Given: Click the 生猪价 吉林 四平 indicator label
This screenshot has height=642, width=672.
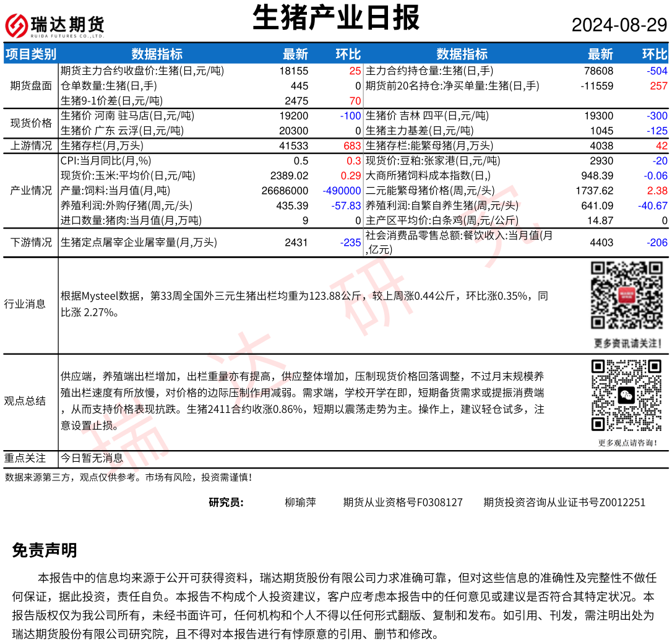Looking at the screenshot, I should pyautogui.click(x=428, y=116).
